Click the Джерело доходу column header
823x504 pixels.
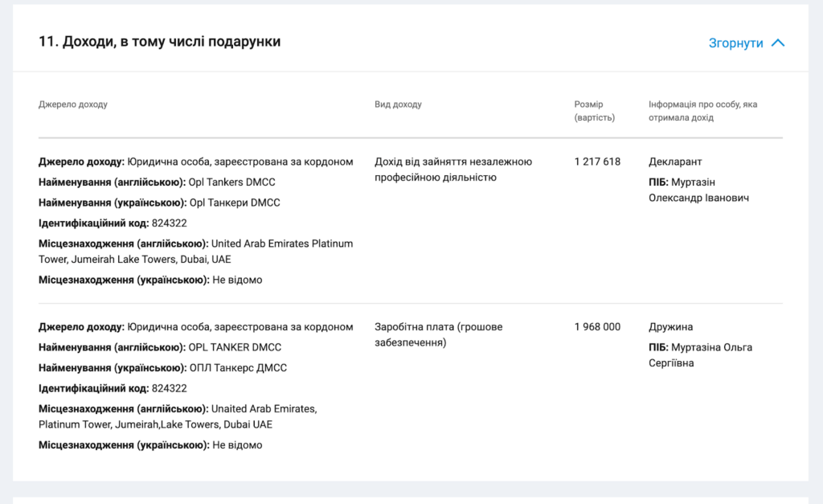coord(73,104)
